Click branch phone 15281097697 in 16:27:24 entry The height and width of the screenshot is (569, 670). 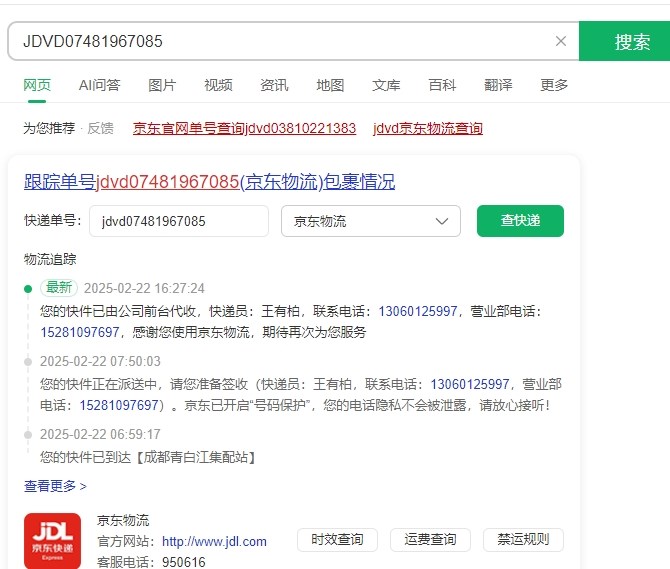tap(80, 332)
